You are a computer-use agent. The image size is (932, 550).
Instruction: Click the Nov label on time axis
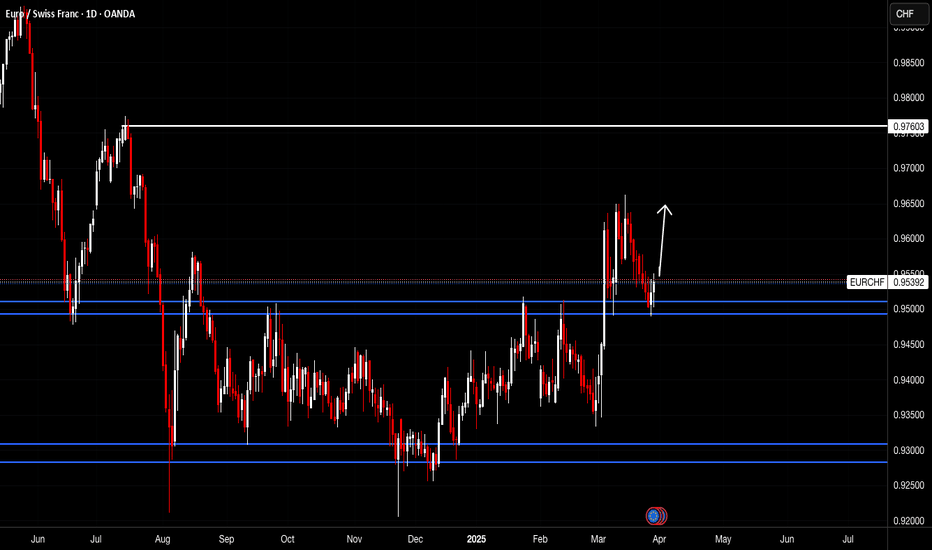pyautogui.click(x=354, y=539)
